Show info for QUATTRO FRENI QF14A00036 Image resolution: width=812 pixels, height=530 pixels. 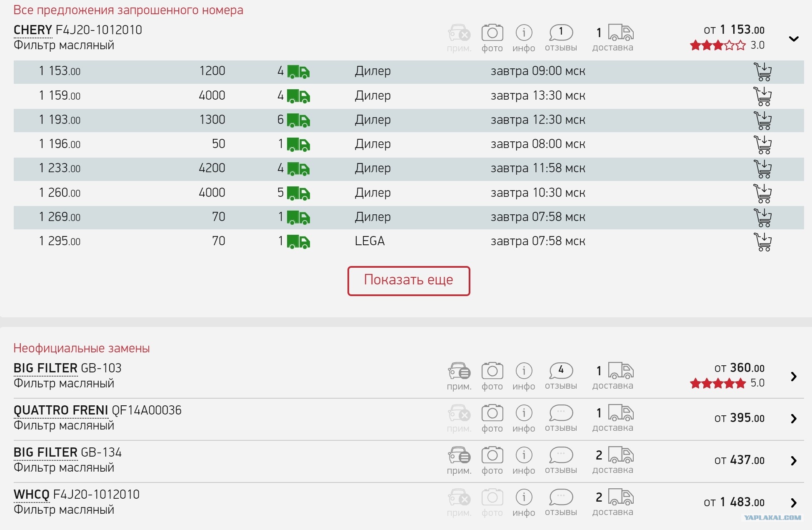click(x=524, y=419)
